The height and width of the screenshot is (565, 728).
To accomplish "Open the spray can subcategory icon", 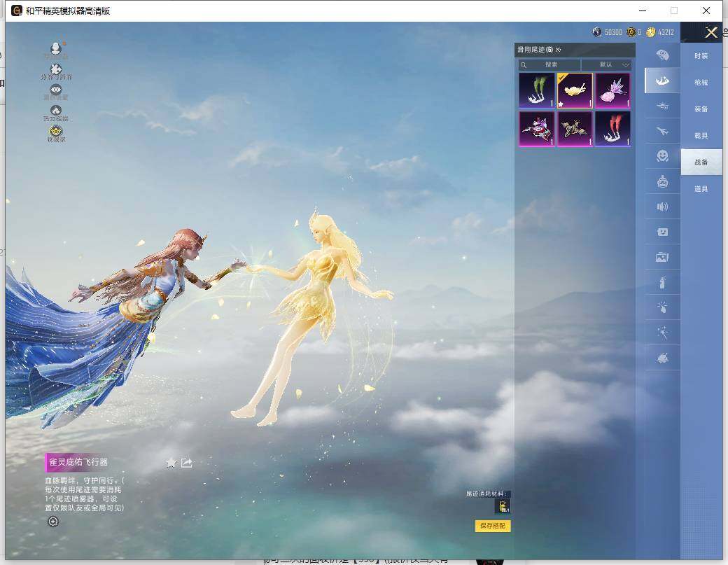I will (x=662, y=282).
